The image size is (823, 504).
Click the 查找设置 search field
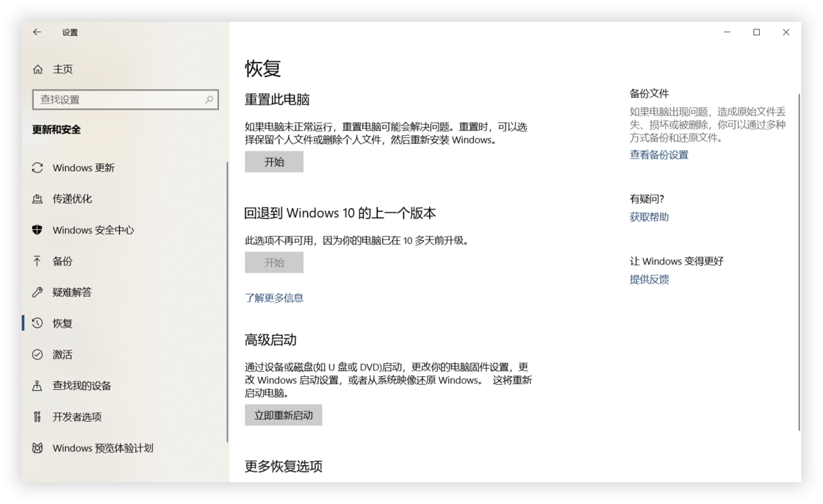pyautogui.click(x=125, y=99)
